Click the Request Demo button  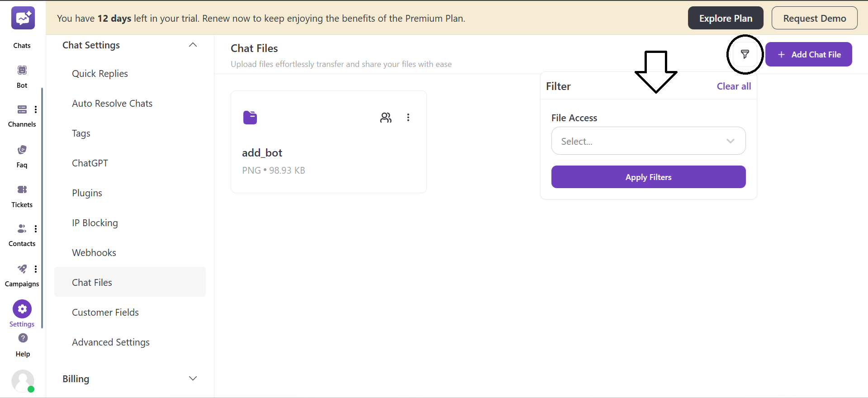(x=814, y=18)
